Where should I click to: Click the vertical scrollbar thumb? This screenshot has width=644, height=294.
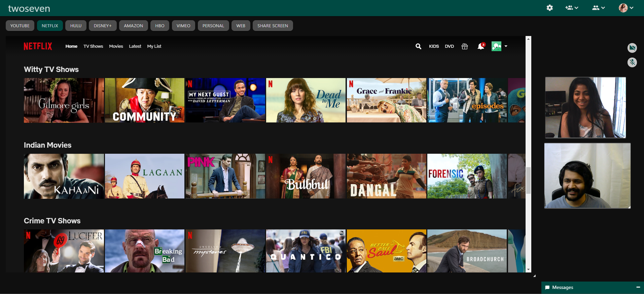(528, 180)
